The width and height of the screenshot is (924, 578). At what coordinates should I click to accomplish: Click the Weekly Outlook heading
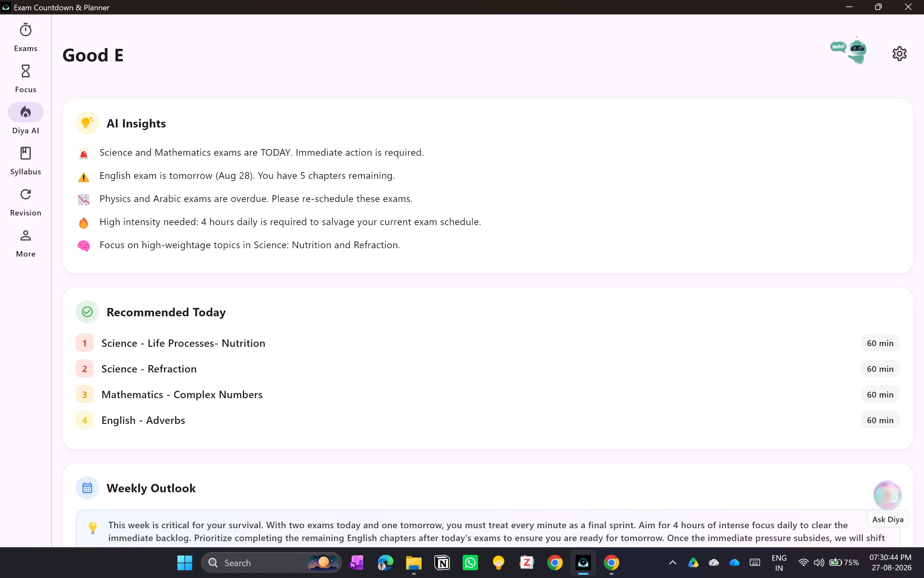151,488
